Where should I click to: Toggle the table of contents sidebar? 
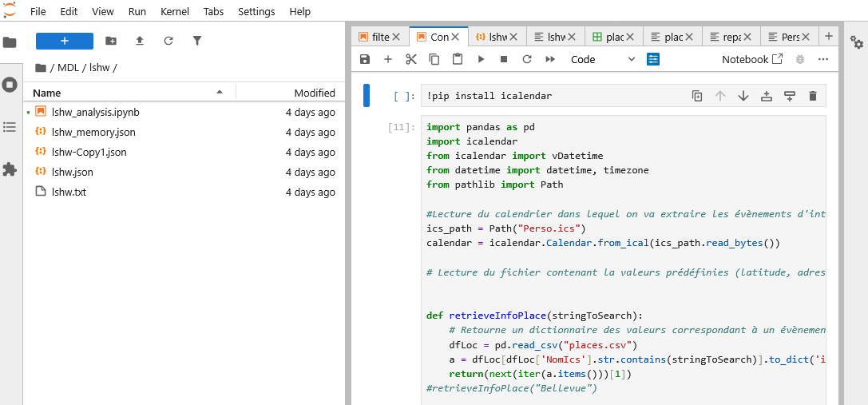(x=10, y=127)
